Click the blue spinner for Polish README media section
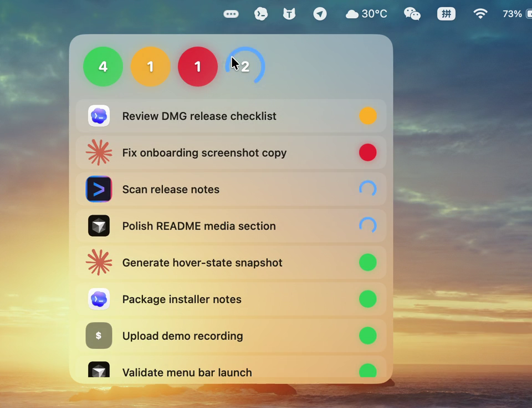 point(368,226)
